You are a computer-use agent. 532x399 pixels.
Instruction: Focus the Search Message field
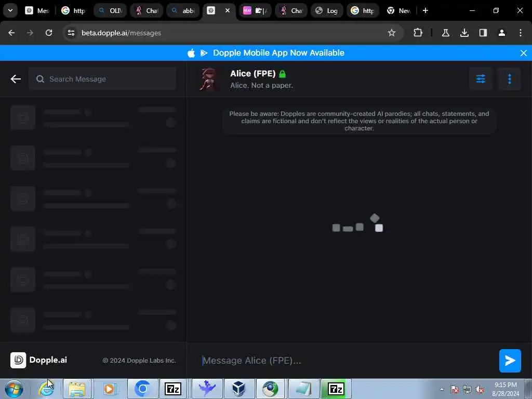click(102, 79)
